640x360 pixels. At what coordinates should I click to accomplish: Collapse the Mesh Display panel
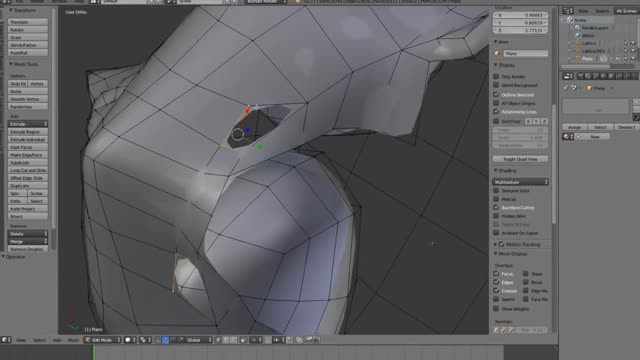point(496,254)
